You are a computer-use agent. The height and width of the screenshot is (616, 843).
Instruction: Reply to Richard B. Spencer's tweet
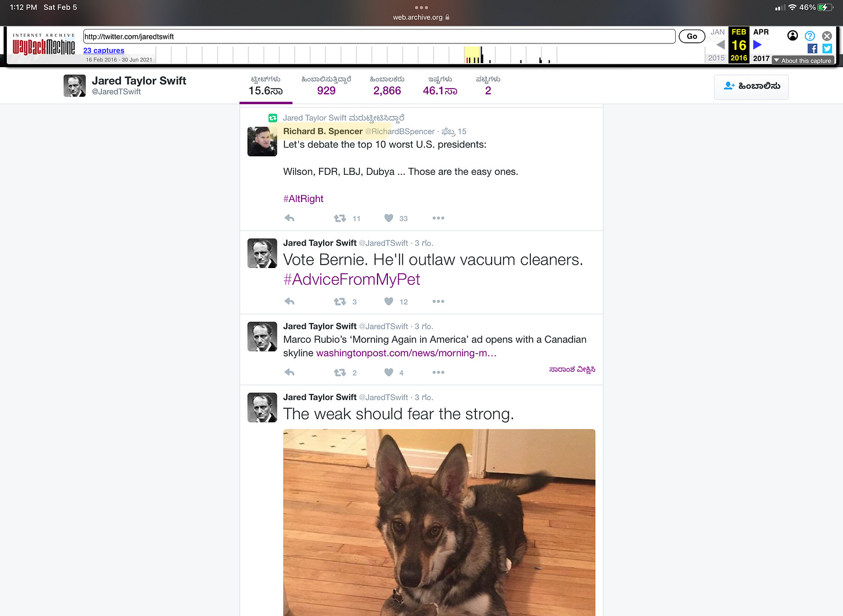(x=289, y=218)
